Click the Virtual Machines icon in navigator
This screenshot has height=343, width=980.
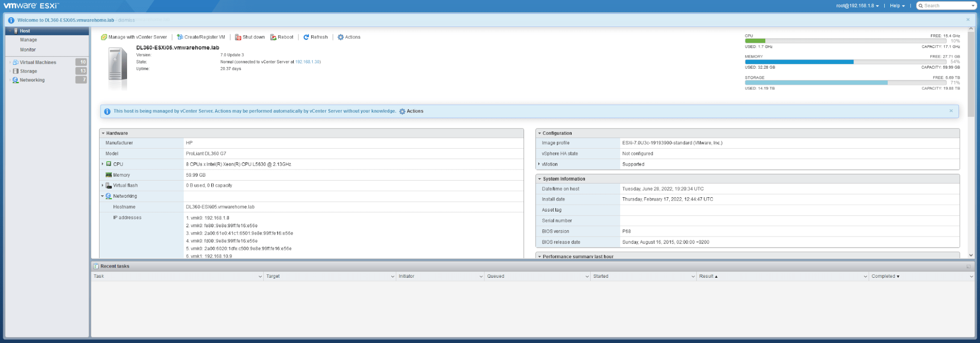16,62
